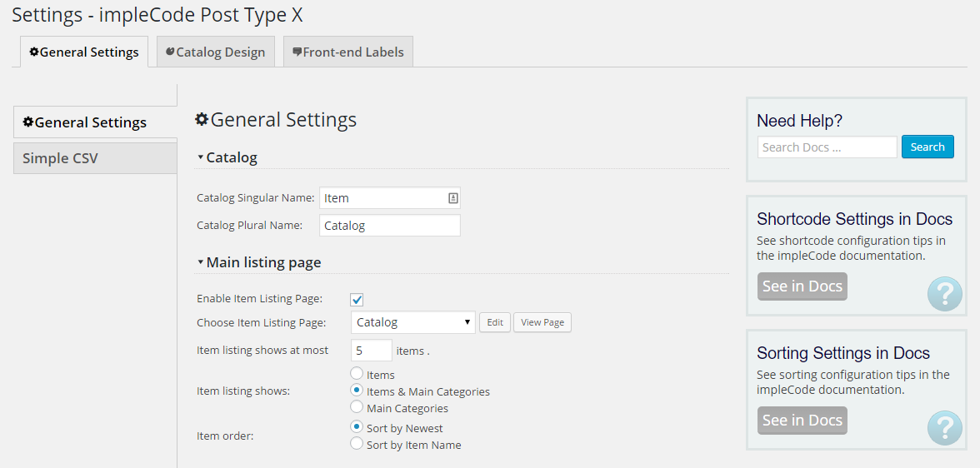Screen dimensions: 980x468
Task: Select Items & Main Categories radio option
Action: click(x=357, y=391)
